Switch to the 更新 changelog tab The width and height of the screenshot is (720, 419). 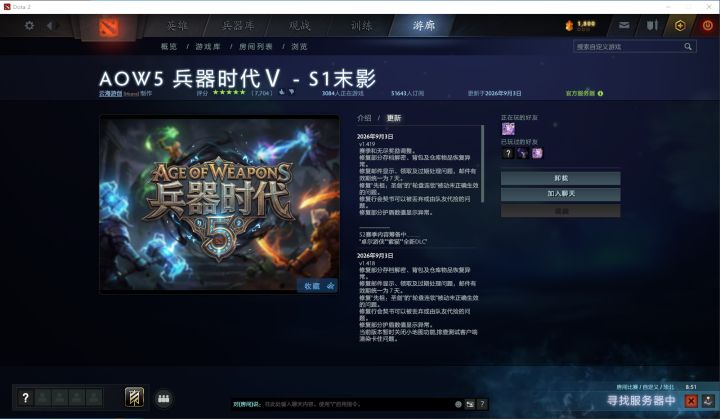pos(394,118)
